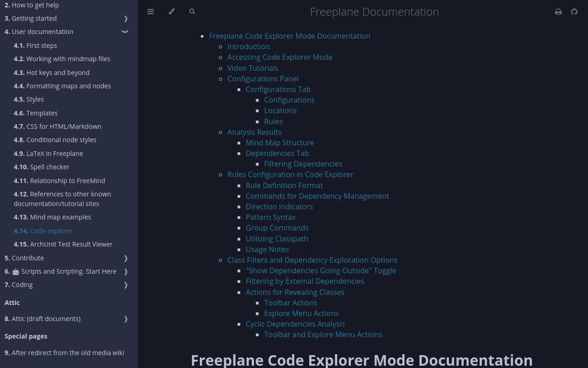The height and width of the screenshot is (368, 588).
Task: Expand Attic (draft documents) arrow
Action: click(x=125, y=319)
